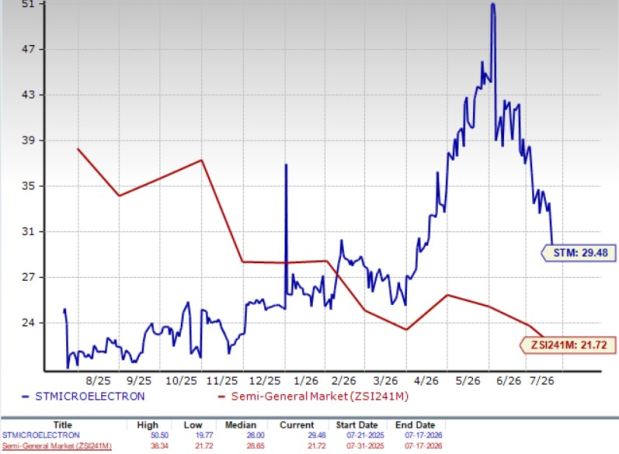Select ZSI241M median value 28.65

tap(255, 446)
